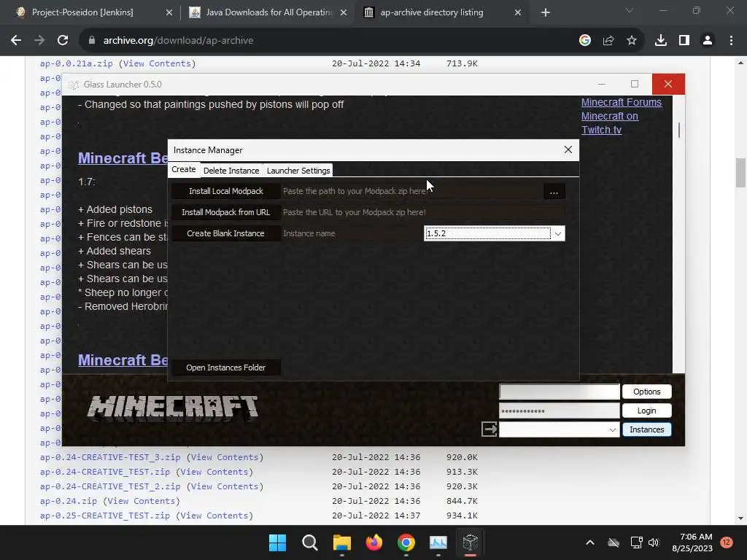The image size is (747, 560).
Task: Reload the archive.org page
Action: pyautogui.click(x=63, y=41)
